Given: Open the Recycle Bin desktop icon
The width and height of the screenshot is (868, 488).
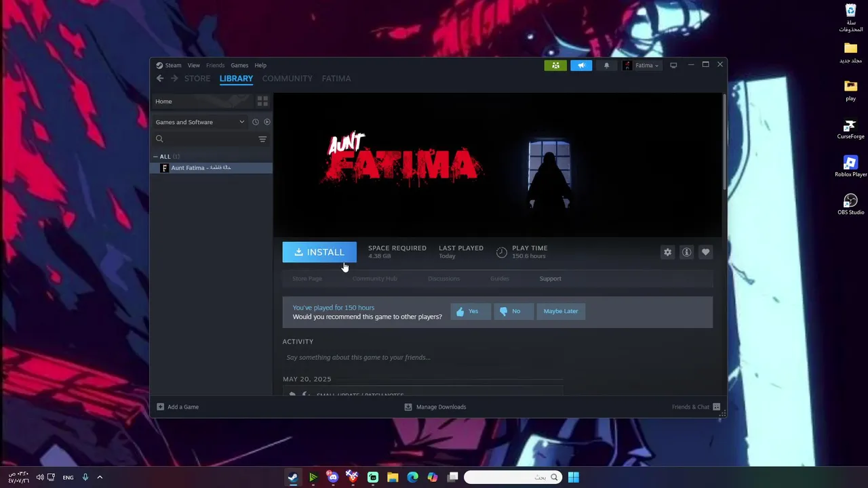Looking at the screenshot, I should point(850,18).
